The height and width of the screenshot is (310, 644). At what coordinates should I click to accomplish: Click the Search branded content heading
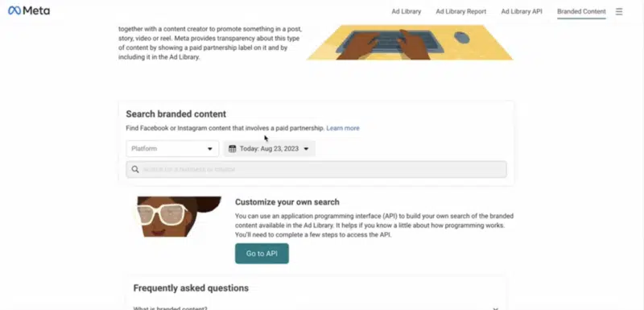click(x=175, y=114)
